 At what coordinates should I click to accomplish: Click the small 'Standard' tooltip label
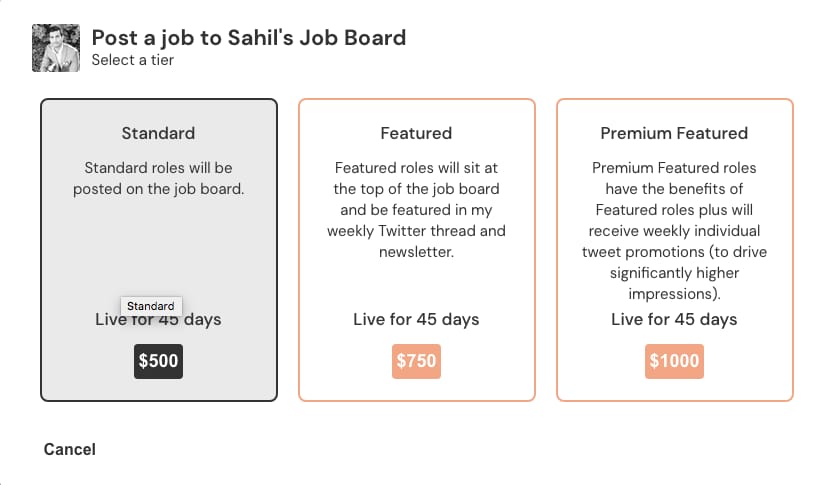pyautogui.click(x=151, y=306)
